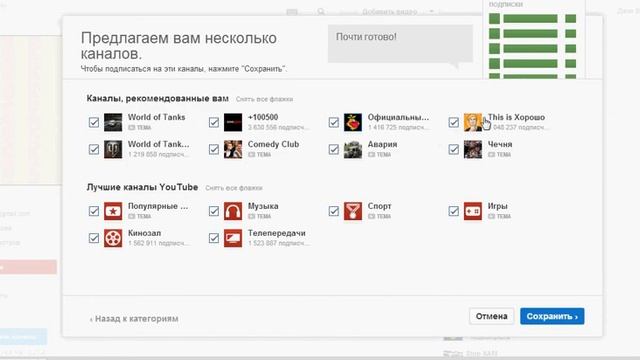
Task: Toggle the Официальны... channel checkbox
Action: [x=334, y=122]
